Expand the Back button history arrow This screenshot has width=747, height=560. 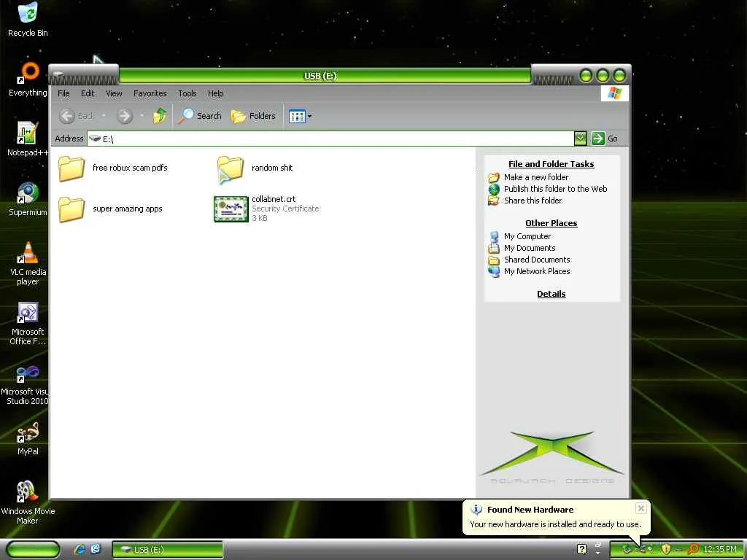coord(104,116)
